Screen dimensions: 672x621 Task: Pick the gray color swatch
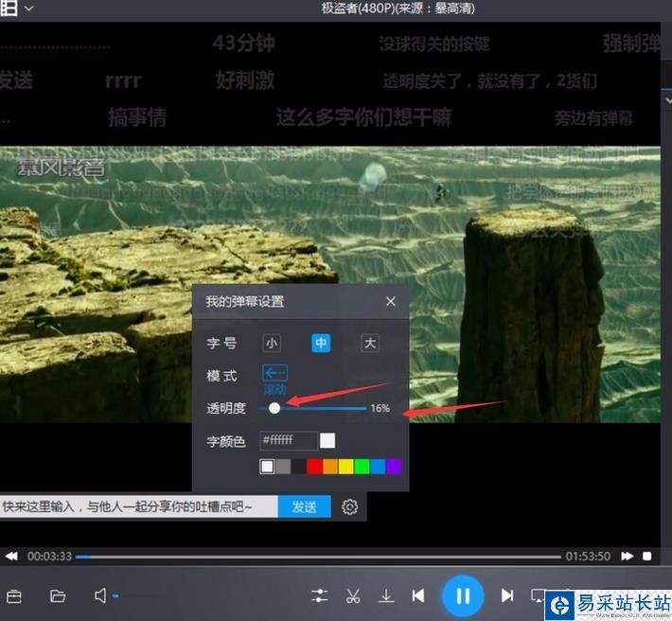(x=283, y=467)
